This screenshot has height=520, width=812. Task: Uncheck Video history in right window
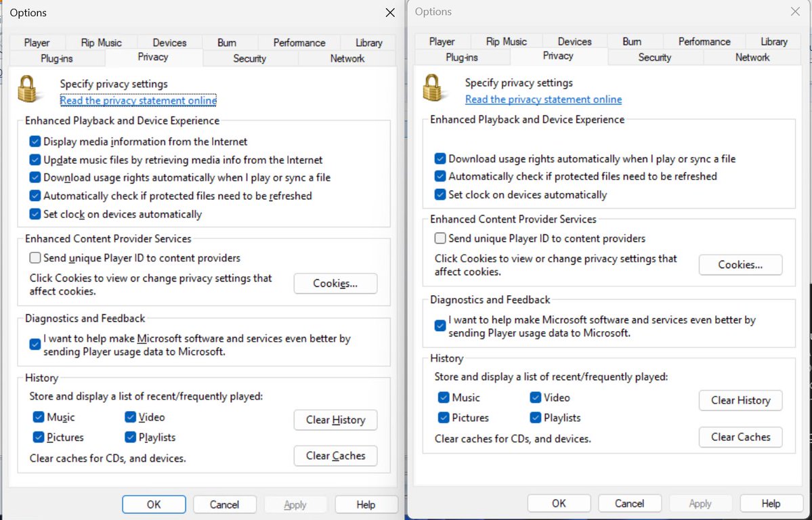click(535, 397)
